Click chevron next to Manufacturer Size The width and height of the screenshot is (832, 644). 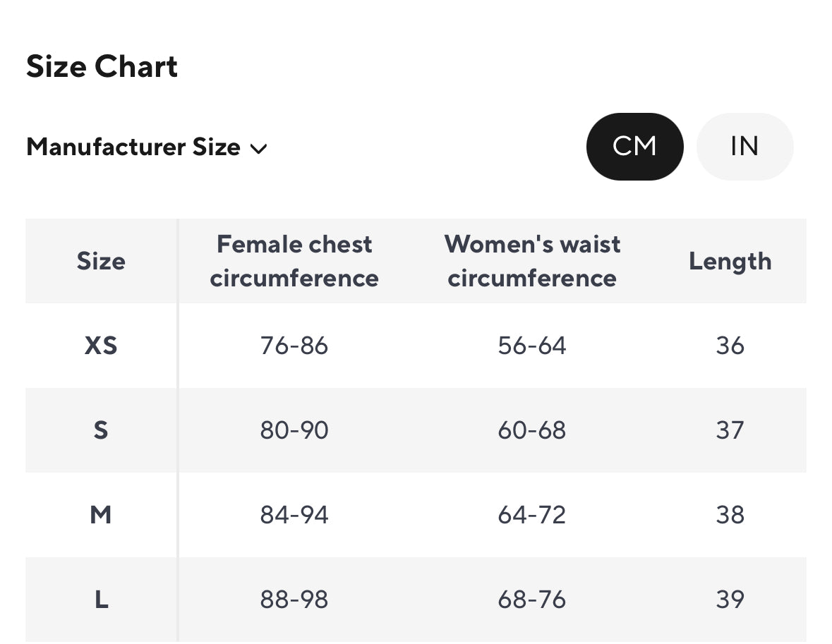point(259,149)
